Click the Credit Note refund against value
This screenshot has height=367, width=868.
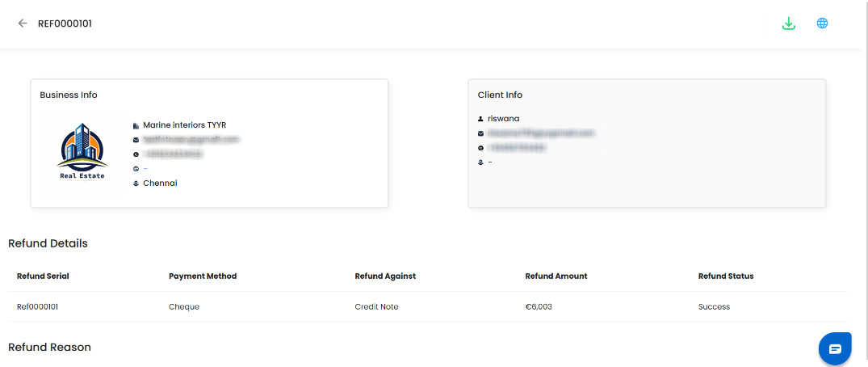[376, 307]
